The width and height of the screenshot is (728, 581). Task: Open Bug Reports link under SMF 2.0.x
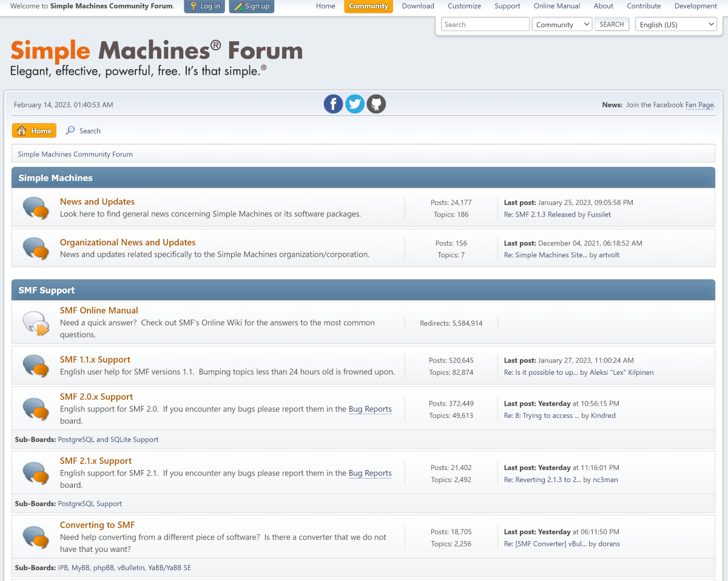click(x=370, y=409)
